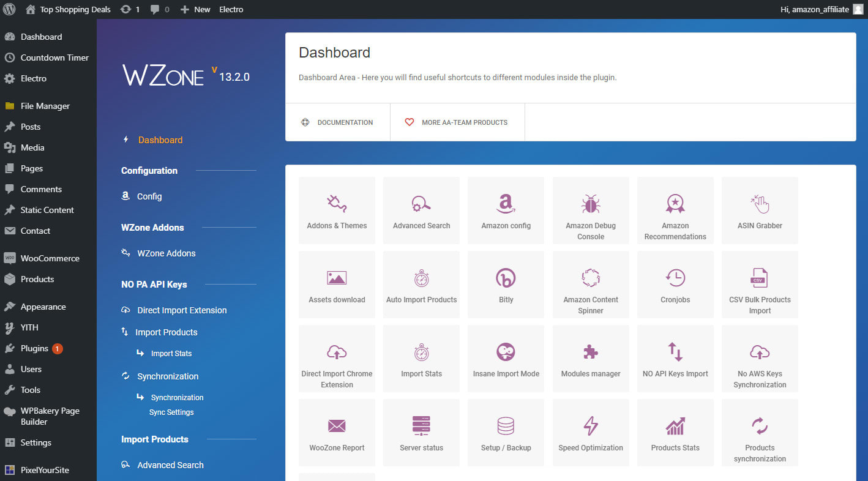The width and height of the screenshot is (868, 481).
Task: Open the Products Stats tile
Action: pyautogui.click(x=675, y=433)
